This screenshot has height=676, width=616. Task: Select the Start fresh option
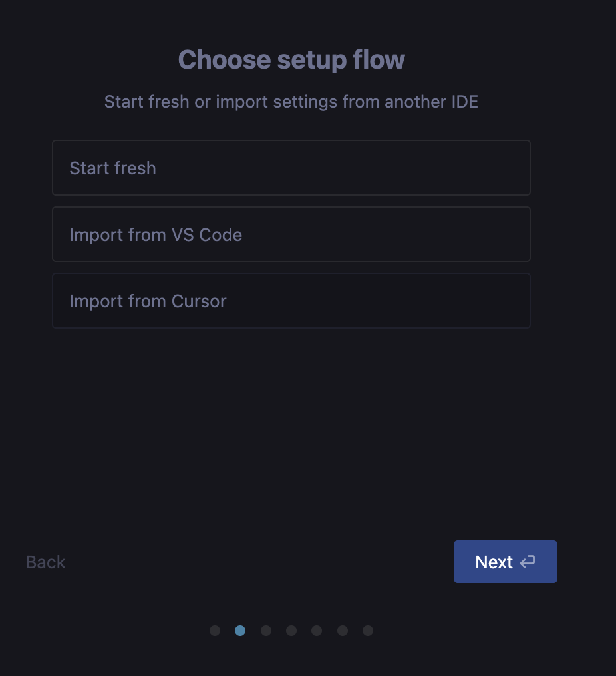coord(291,168)
